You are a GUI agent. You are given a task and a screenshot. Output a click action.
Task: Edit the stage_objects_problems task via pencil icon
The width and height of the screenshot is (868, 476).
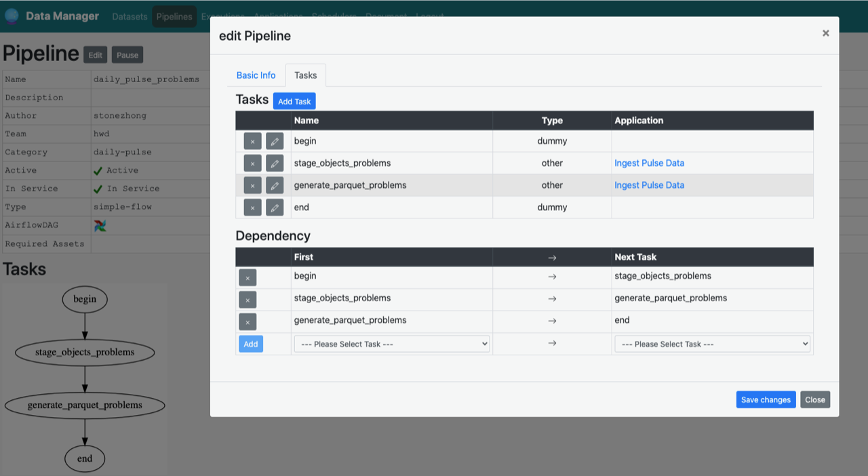click(x=275, y=163)
